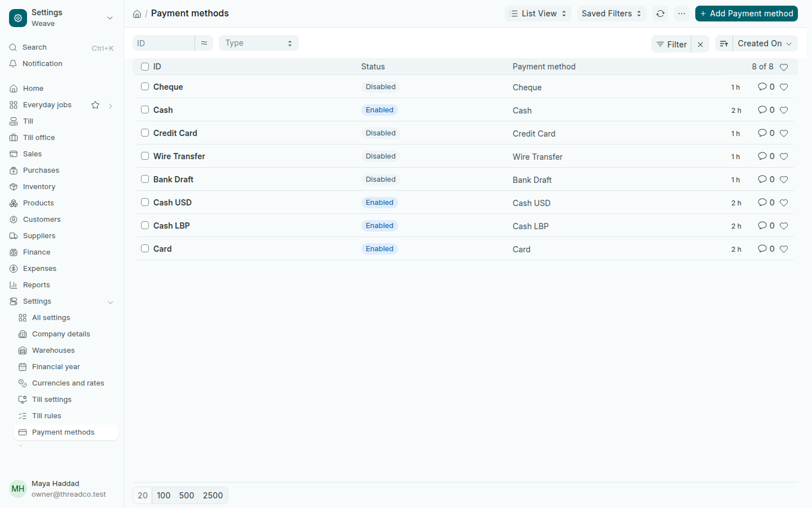Click heart icon on Wire Transfer row
The height and width of the screenshot is (508, 812).
784,156
